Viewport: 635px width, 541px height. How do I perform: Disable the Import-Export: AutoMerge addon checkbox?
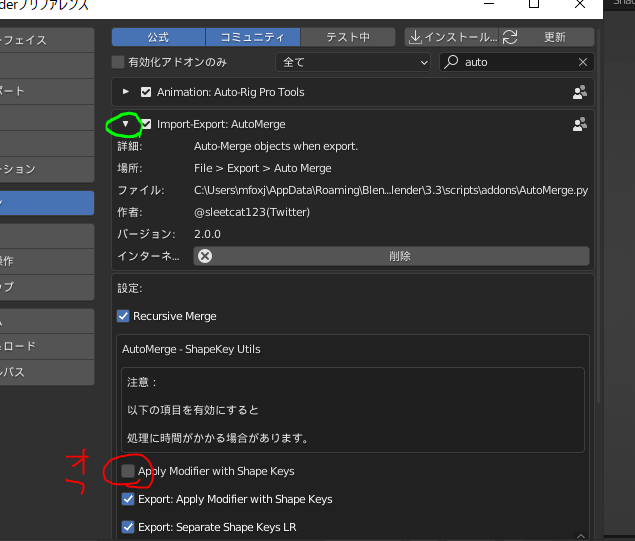coord(147,125)
